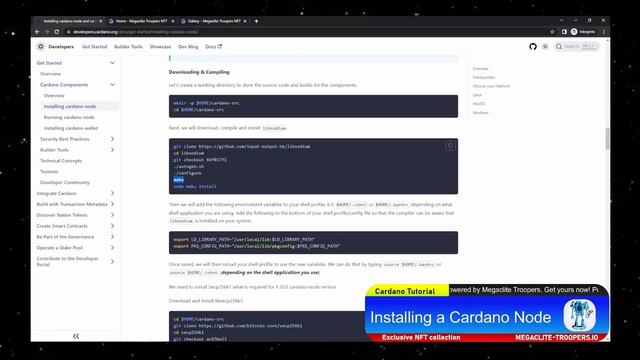Viewport: 640px width, 360px height.
Task: Open a new browser tab with plus
Action: (256, 21)
